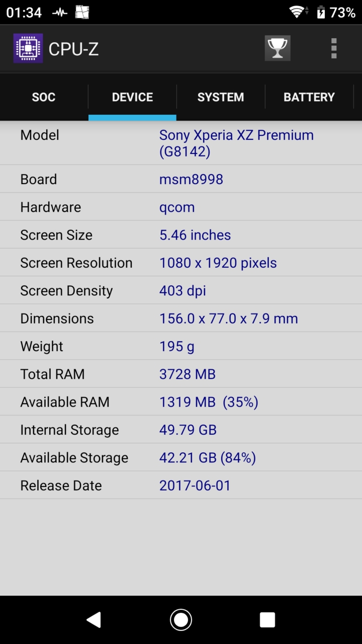Switch to the SYSTEM tab

pos(221,97)
